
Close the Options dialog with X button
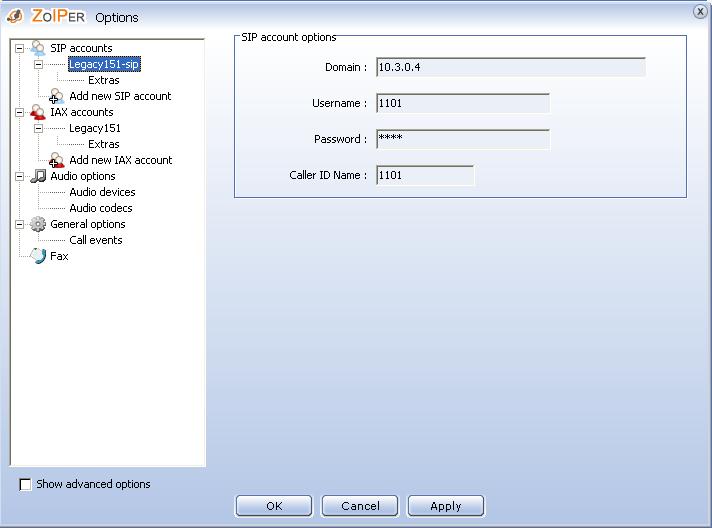pos(700,11)
